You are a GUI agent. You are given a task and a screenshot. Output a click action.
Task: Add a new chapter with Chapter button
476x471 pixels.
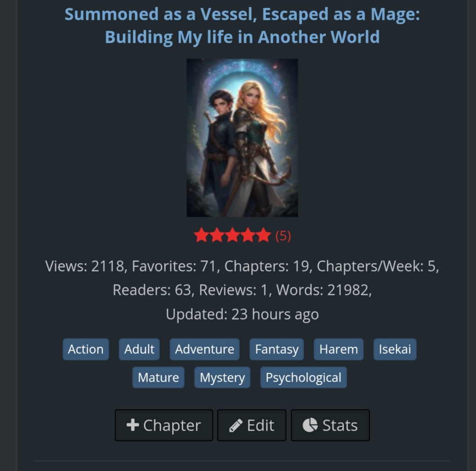click(164, 425)
